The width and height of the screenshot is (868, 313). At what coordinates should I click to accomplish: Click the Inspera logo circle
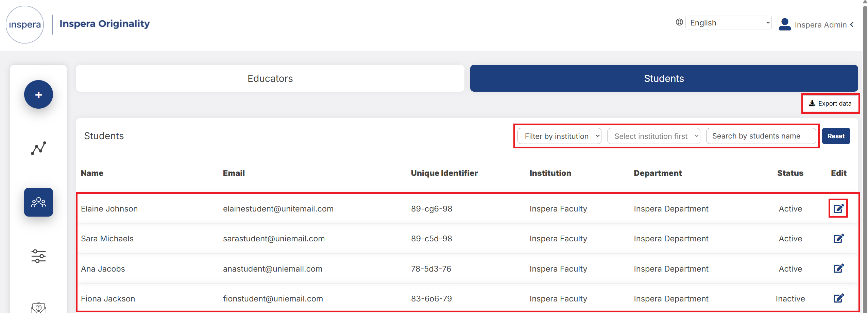pos(25,24)
